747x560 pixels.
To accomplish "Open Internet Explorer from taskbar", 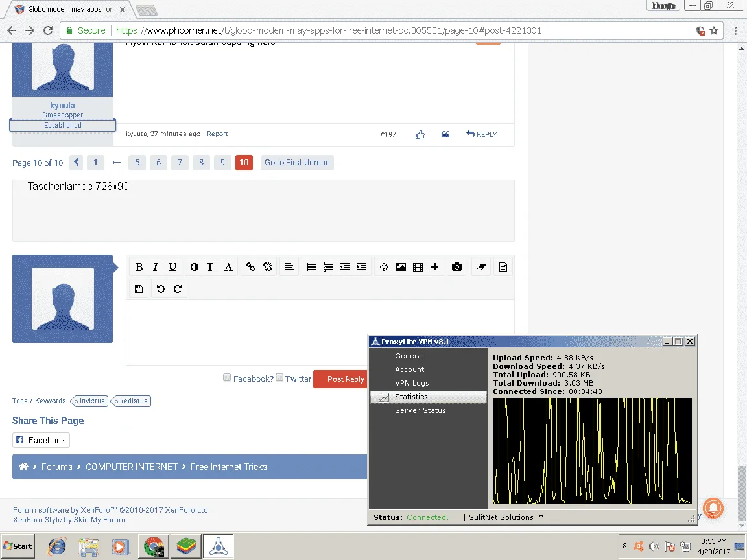I will (56, 546).
